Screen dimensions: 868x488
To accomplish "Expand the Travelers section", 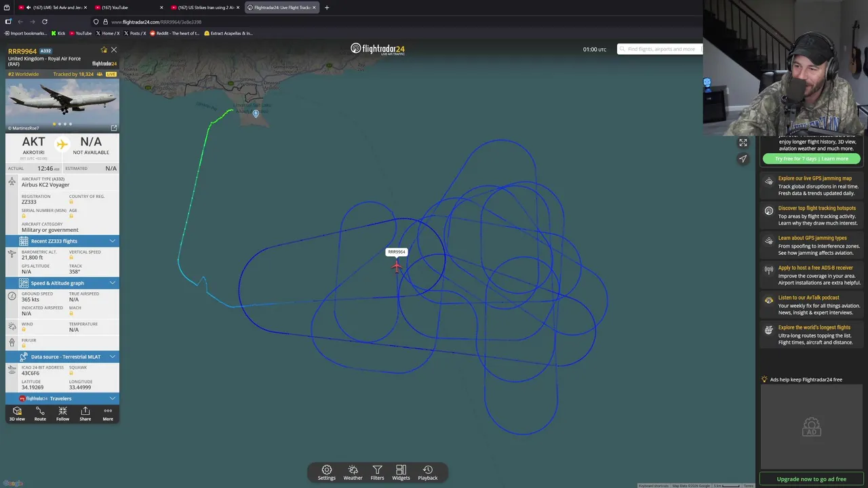I will pos(62,399).
